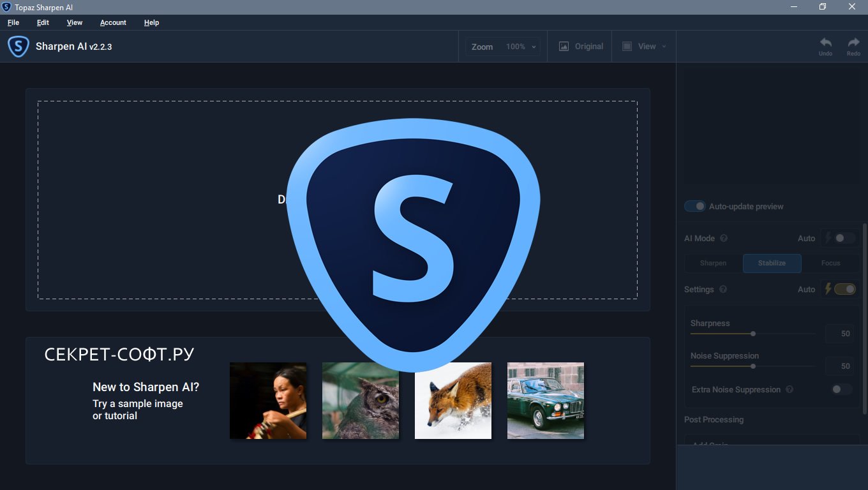The height and width of the screenshot is (490, 868).
Task: Click the View split-square icon
Action: coord(627,47)
